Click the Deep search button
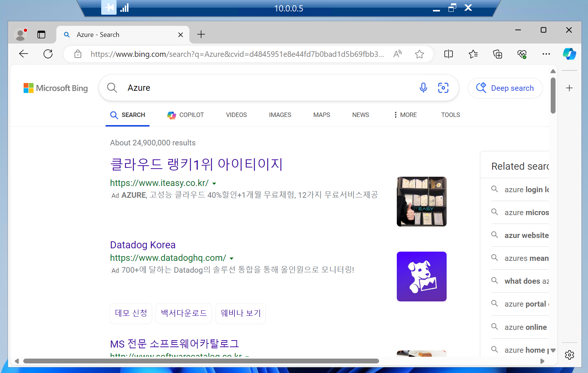The image size is (588, 373). (x=505, y=88)
